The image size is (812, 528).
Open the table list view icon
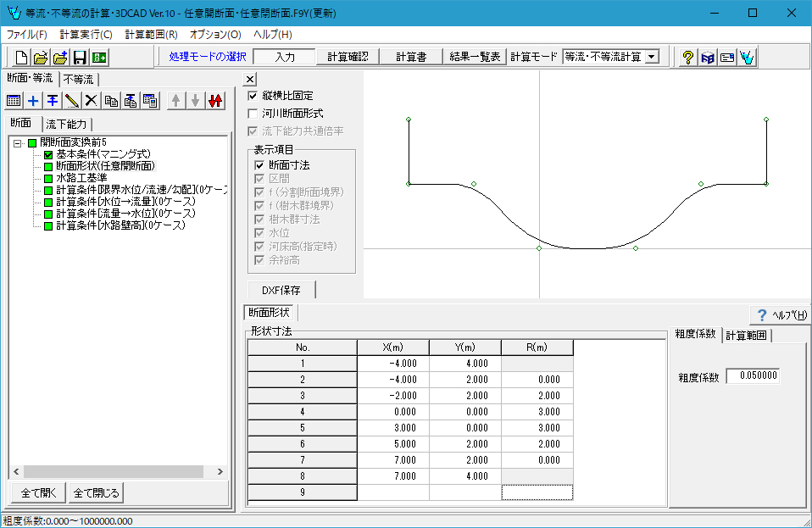[x=14, y=100]
